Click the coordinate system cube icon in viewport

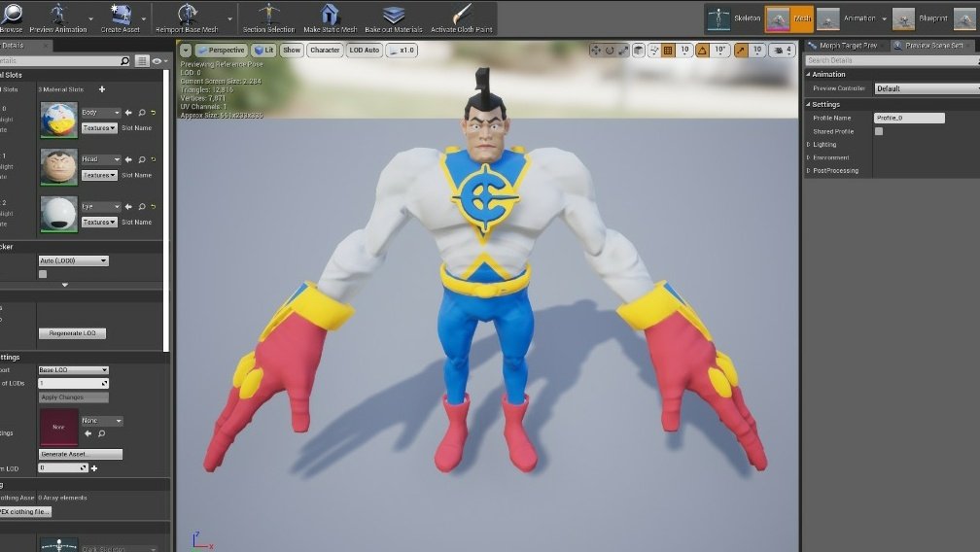638,50
